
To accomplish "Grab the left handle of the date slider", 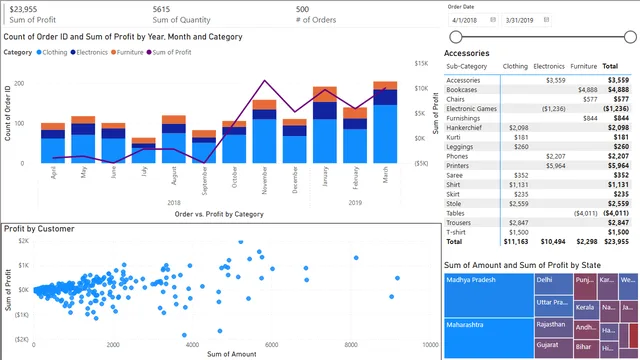I will tap(456, 37).
